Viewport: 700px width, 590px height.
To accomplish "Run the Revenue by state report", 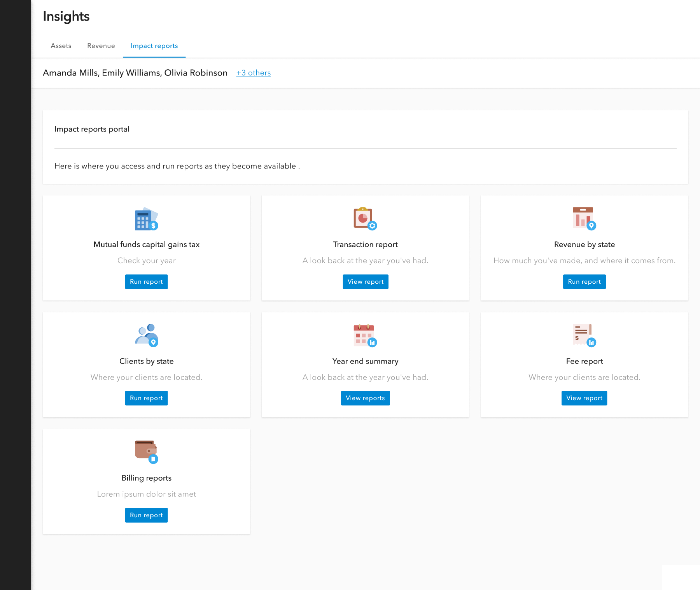I will pyautogui.click(x=584, y=282).
